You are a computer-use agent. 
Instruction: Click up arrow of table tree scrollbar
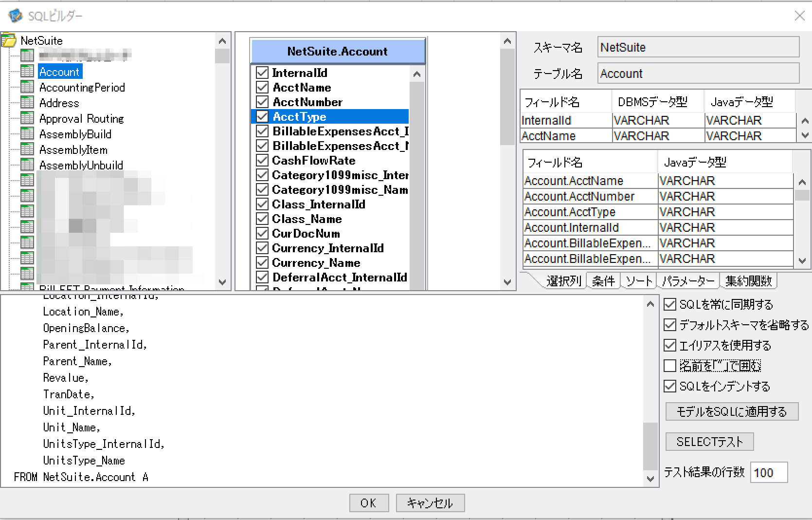point(222,41)
